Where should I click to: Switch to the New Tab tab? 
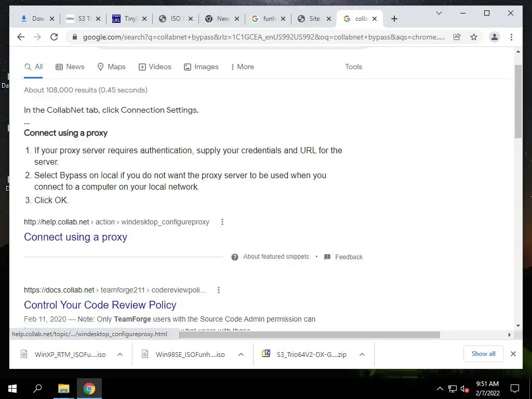point(217,19)
